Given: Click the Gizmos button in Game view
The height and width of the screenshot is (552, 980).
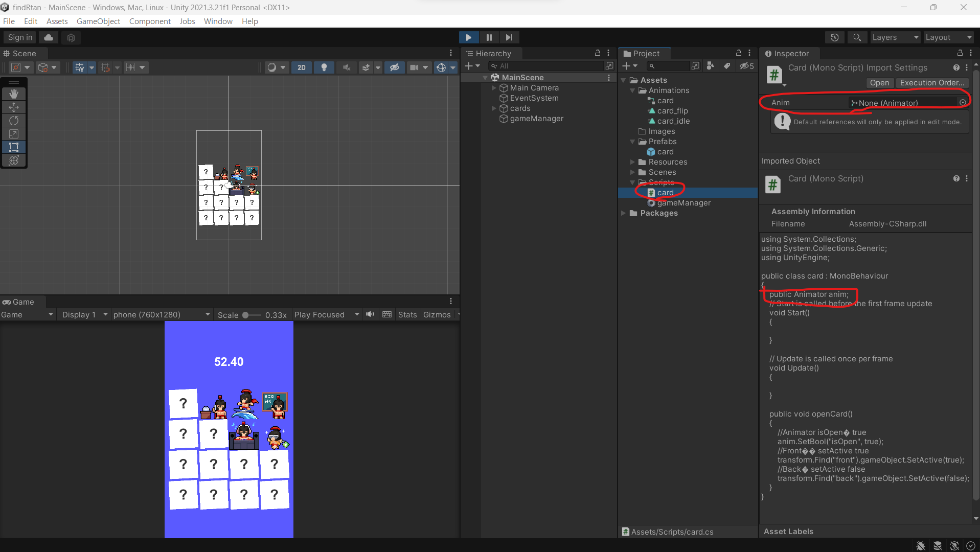Looking at the screenshot, I should [x=437, y=315].
